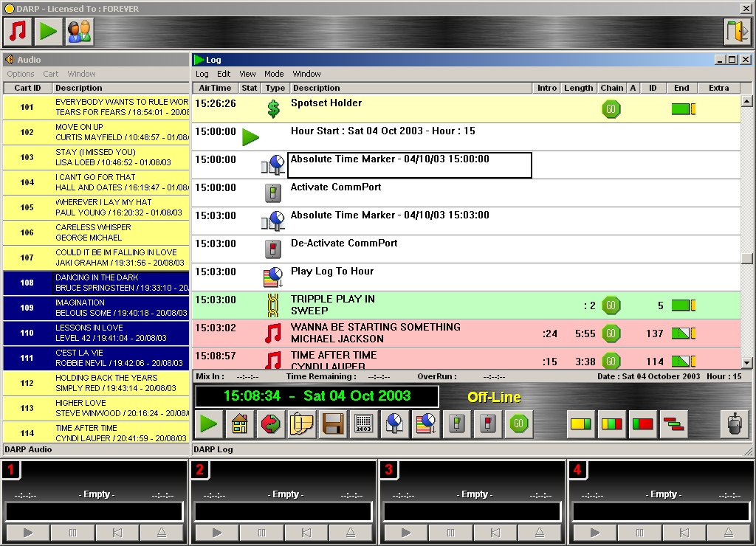Open the 2003 calendar icon
Image resolution: width=756 pixels, height=546 pixels.
click(364, 424)
